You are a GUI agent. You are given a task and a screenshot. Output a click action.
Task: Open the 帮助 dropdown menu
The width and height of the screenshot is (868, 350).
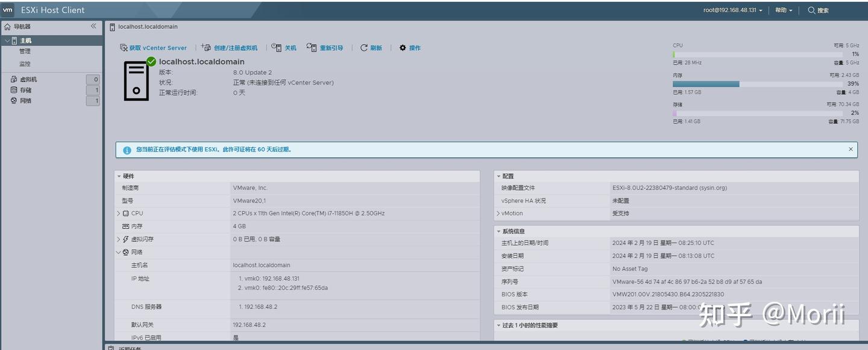pyautogui.click(x=782, y=10)
